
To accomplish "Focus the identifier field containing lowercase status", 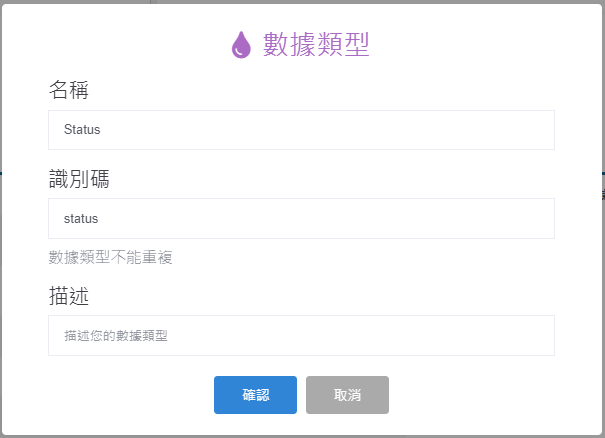I will tap(301, 218).
